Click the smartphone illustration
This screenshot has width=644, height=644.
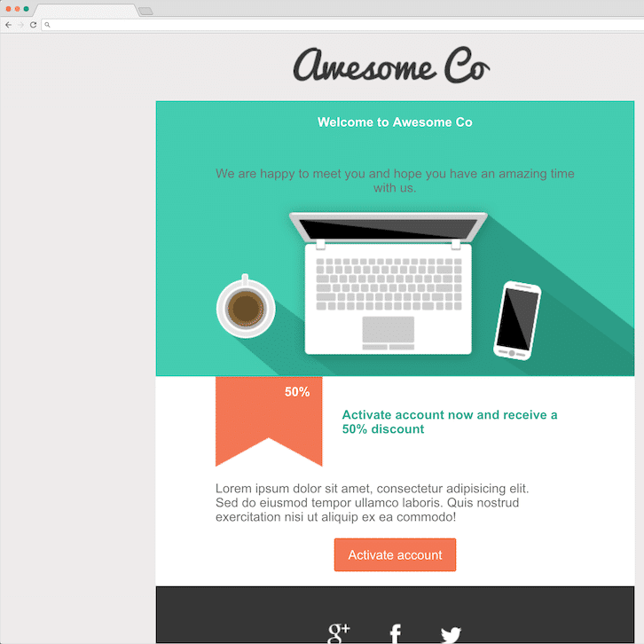[x=517, y=321]
